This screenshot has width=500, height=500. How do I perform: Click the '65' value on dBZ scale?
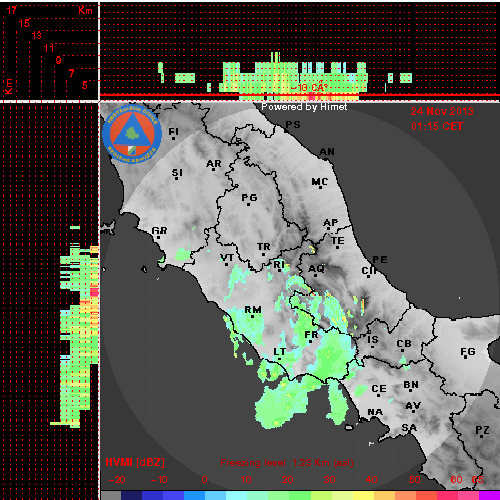tap(477, 480)
